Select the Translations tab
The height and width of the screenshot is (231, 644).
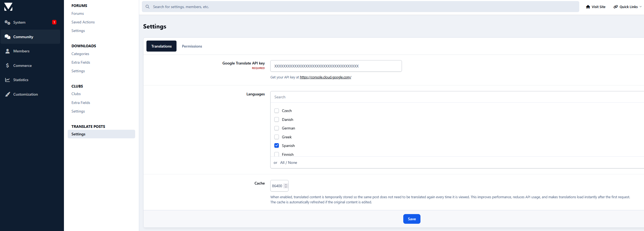[x=161, y=46]
